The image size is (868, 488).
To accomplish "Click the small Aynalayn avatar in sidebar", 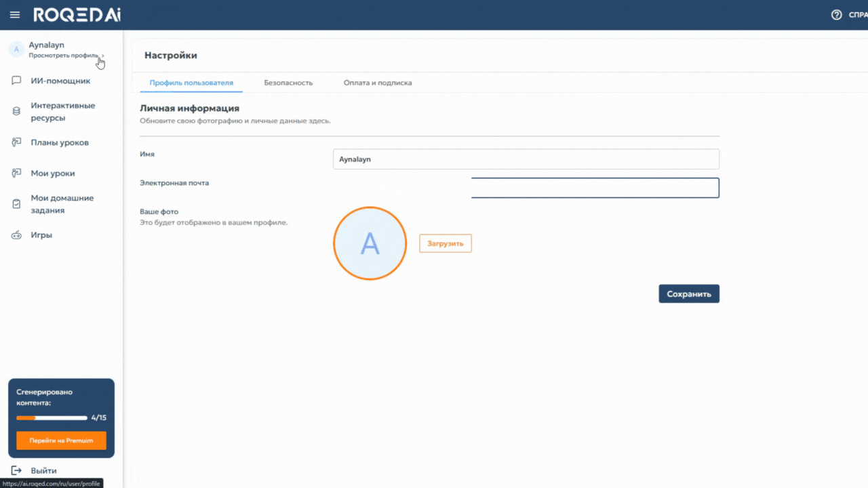I will (16, 49).
